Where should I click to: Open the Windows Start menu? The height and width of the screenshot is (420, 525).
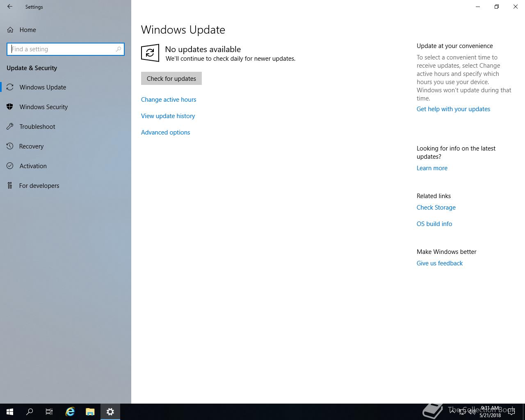10,412
